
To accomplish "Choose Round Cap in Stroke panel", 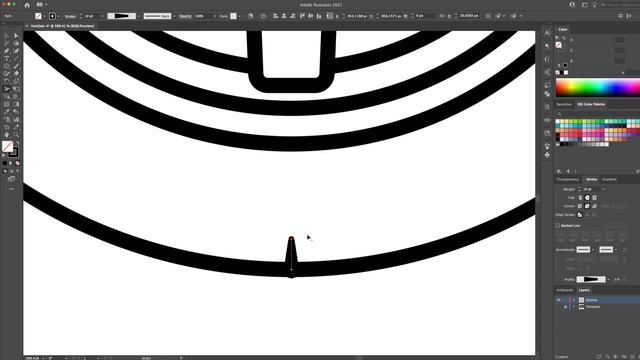I will 587,198.
